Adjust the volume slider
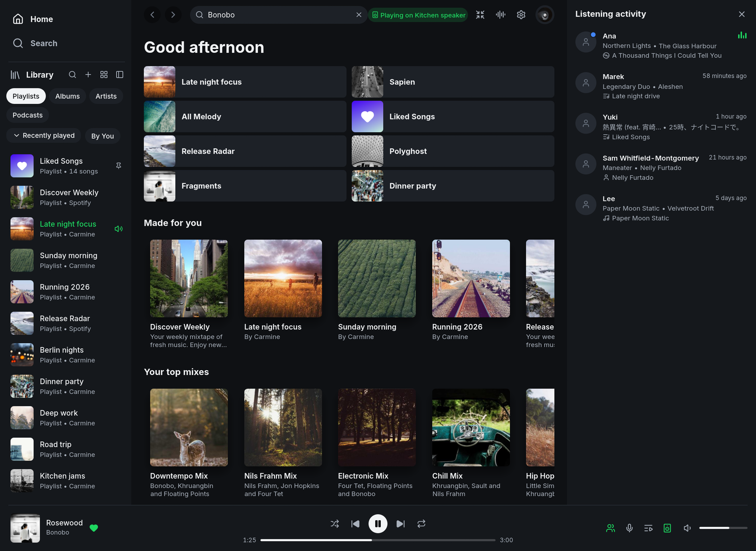Screen dimensions: 756x551 tap(723, 528)
